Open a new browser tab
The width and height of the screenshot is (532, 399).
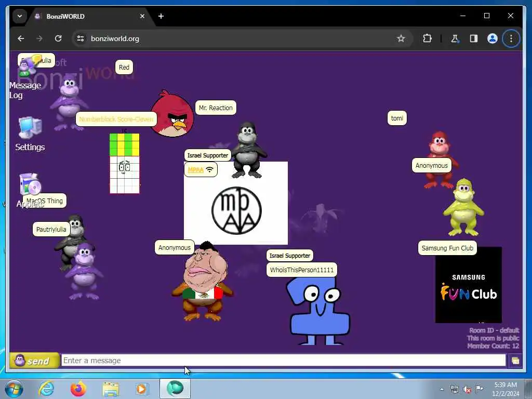[x=161, y=16]
